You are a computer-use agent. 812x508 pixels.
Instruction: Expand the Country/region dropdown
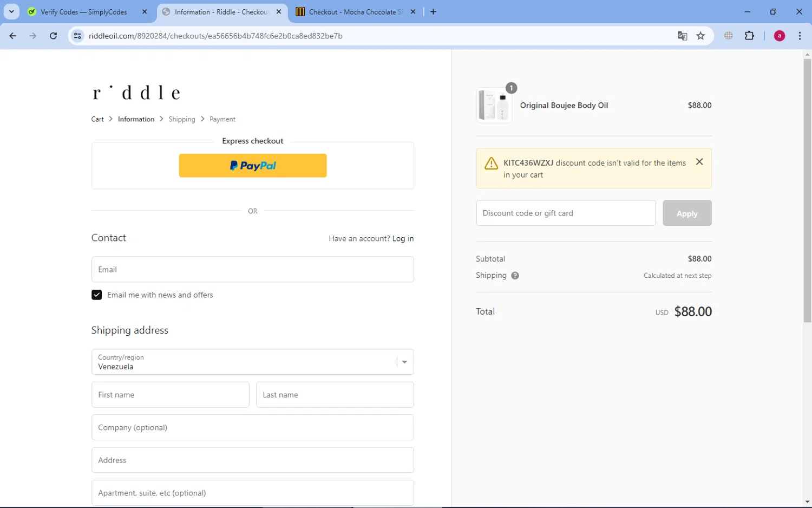(x=253, y=362)
